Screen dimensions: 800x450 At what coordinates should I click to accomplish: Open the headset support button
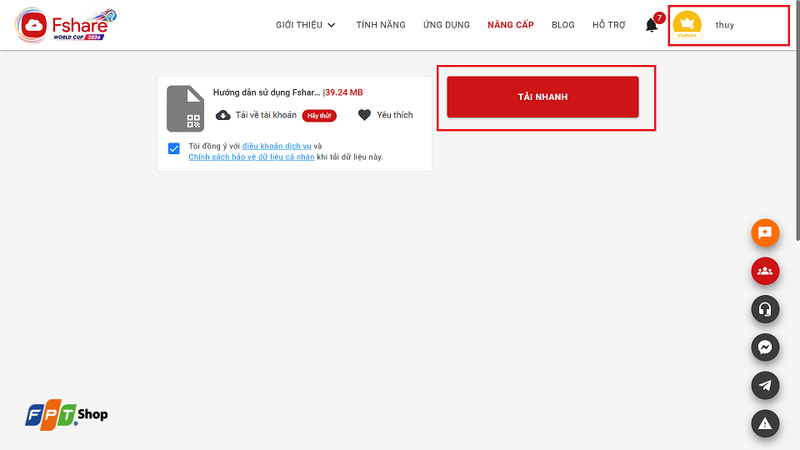pyautogui.click(x=765, y=309)
